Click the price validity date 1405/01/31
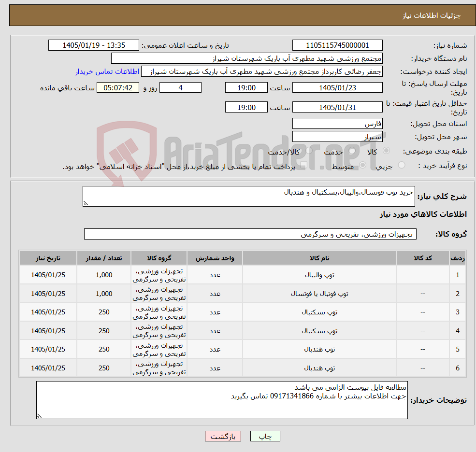This screenshot has width=476, height=452. (337, 107)
